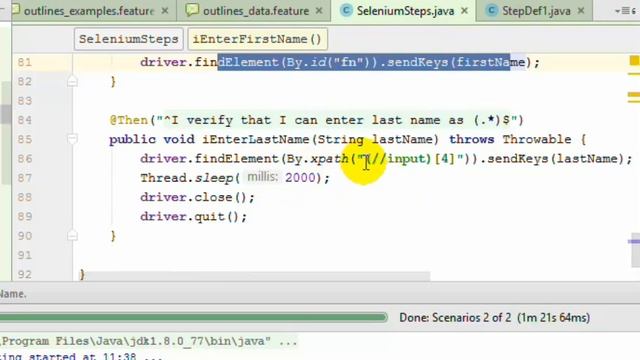Collapse the method fold marker on line 82

pyautogui.click(x=72, y=82)
